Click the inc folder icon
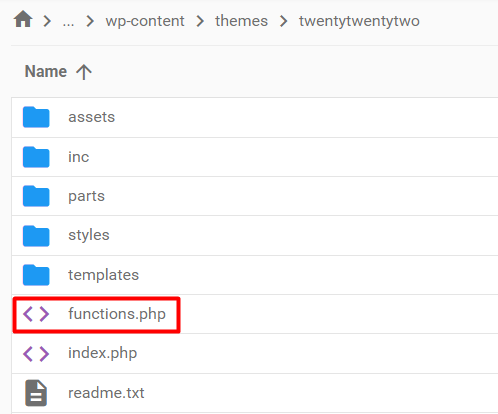 [36, 157]
